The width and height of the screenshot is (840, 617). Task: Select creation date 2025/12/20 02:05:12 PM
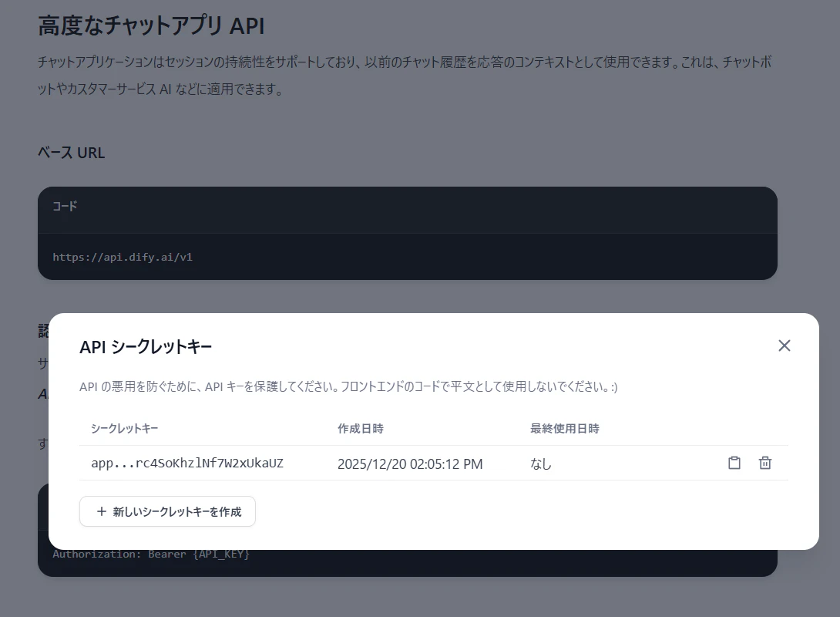(410, 464)
